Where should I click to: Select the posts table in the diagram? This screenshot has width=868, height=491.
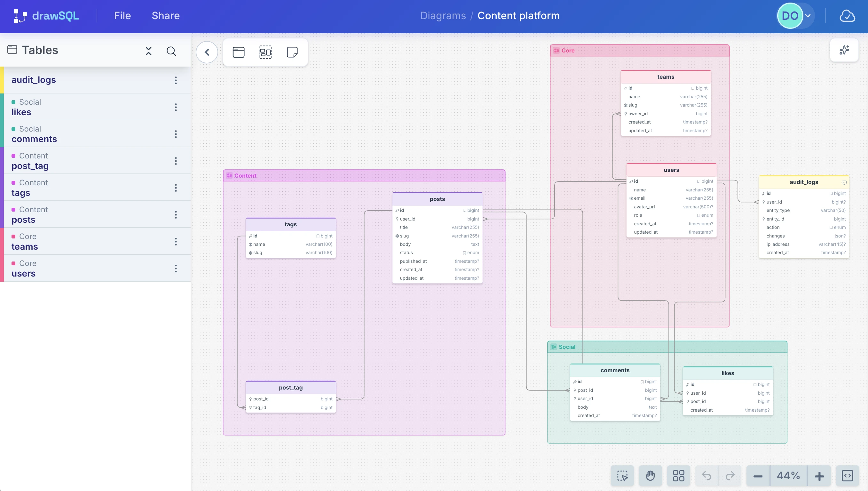click(x=437, y=199)
